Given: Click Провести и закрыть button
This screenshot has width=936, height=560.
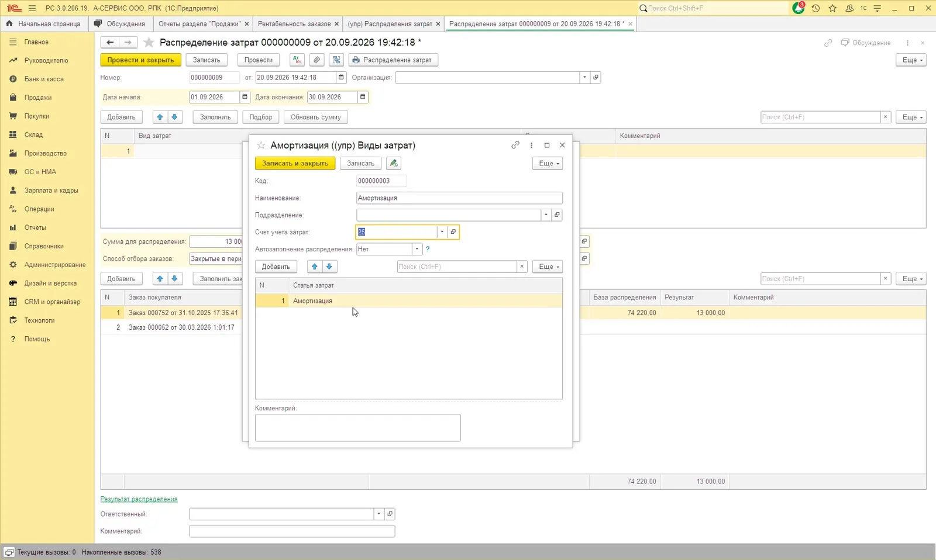Looking at the screenshot, I should [140, 60].
